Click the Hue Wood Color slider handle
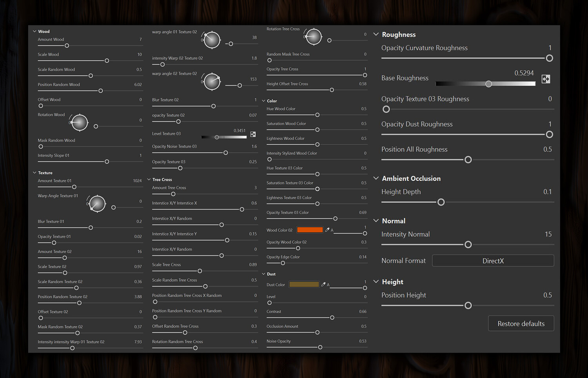 click(318, 115)
